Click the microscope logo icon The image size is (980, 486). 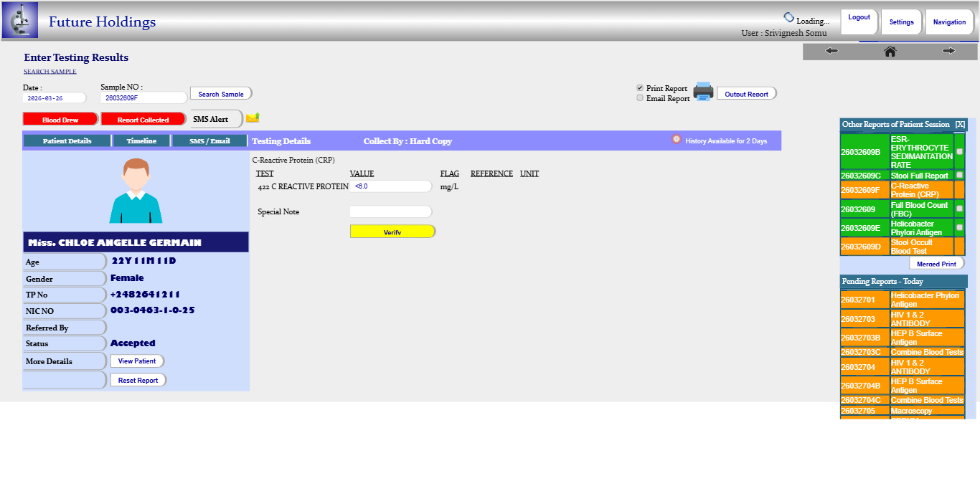click(20, 20)
